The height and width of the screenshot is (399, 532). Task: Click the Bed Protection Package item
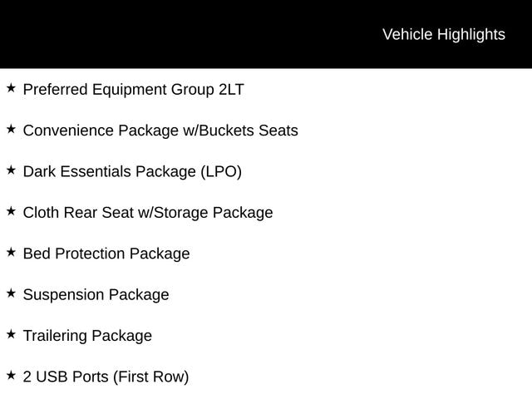tap(106, 254)
